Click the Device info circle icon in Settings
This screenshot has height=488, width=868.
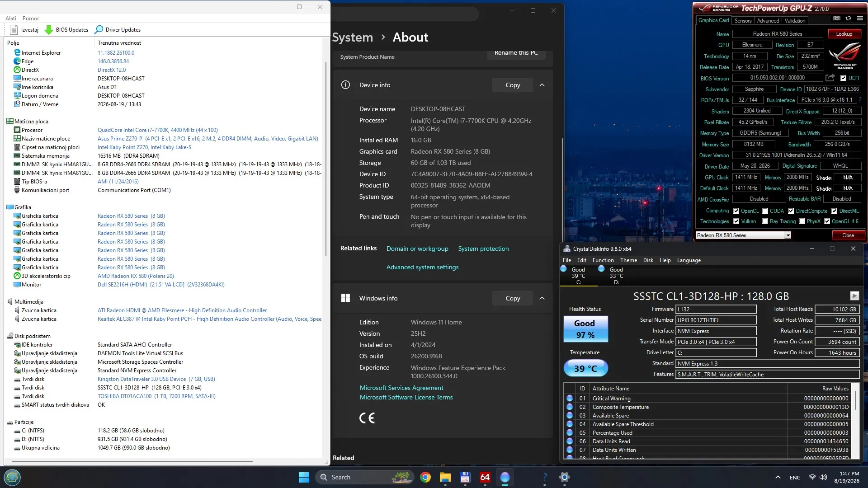[x=345, y=85]
